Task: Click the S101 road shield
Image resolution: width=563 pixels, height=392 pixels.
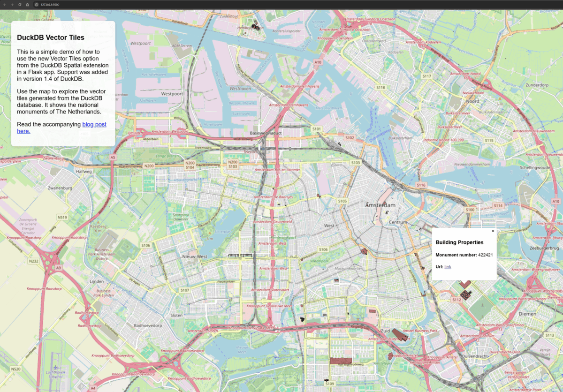Action: (317, 128)
